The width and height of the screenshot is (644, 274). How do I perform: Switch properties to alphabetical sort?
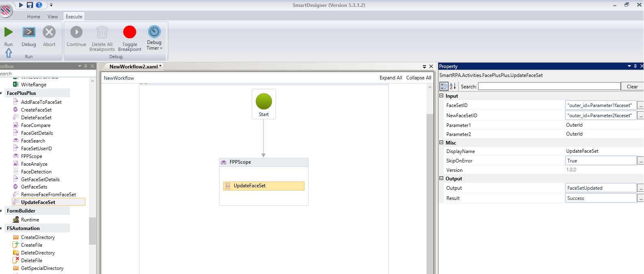(453, 86)
